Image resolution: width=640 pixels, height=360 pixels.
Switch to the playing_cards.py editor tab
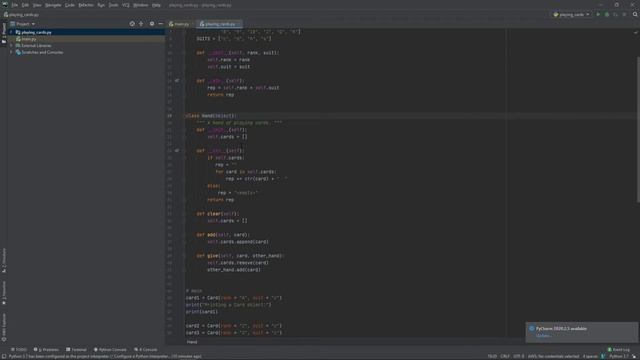coord(218,24)
